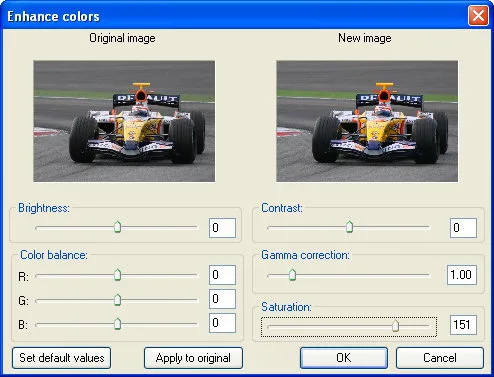494x377 pixels.
Task: Choose Apply to original button
Action: [193, 358]
